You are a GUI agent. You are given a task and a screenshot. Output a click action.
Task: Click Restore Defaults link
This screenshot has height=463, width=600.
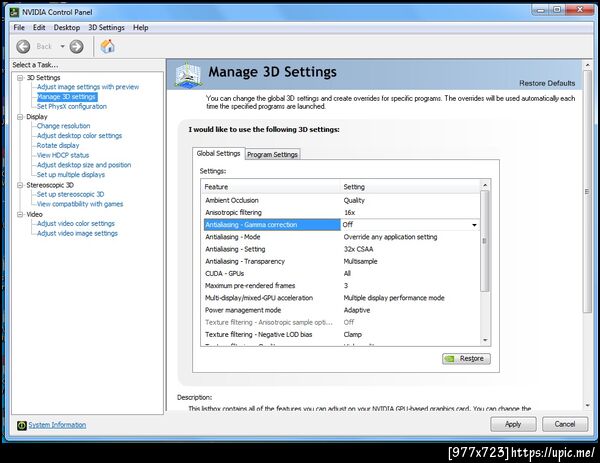pos(547,83)
